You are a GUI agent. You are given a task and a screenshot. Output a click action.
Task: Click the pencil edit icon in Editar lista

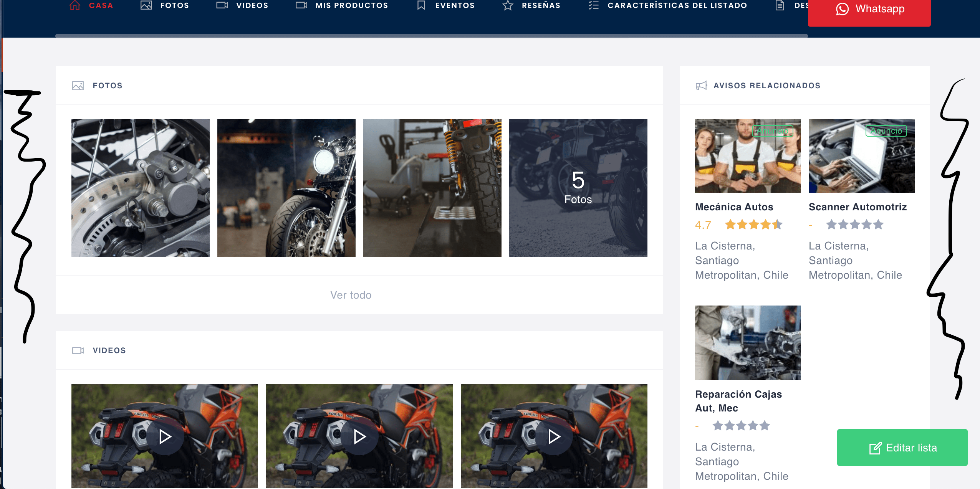tap(875, 448)
